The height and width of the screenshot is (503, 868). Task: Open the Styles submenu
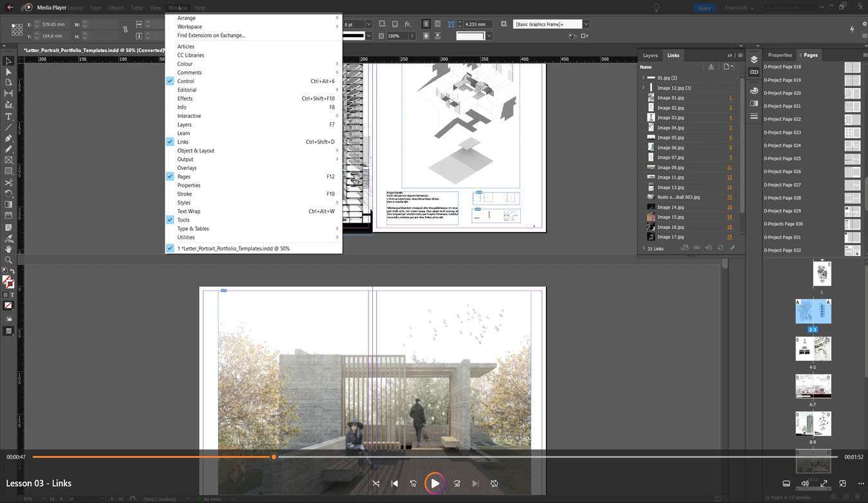[253, 203]
